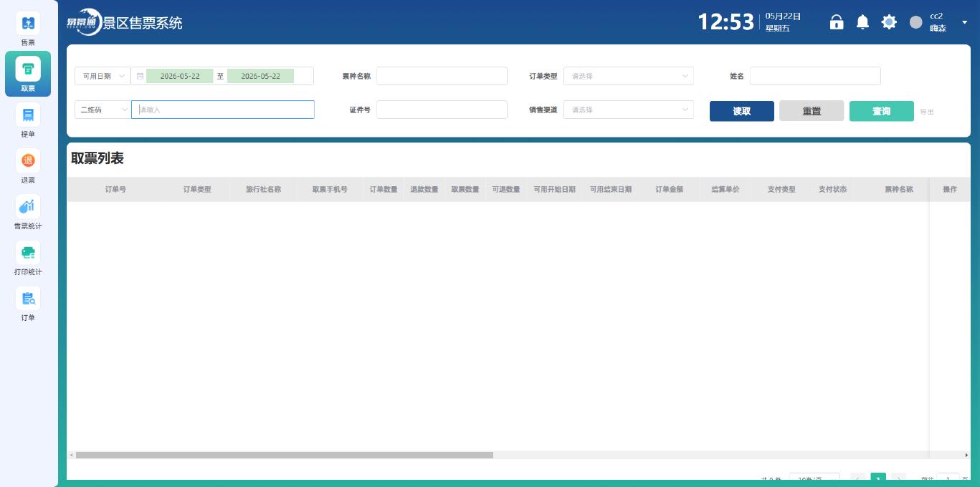Open the settings gear icon
This screenshot has height=487, width=980.
point(889,22)
